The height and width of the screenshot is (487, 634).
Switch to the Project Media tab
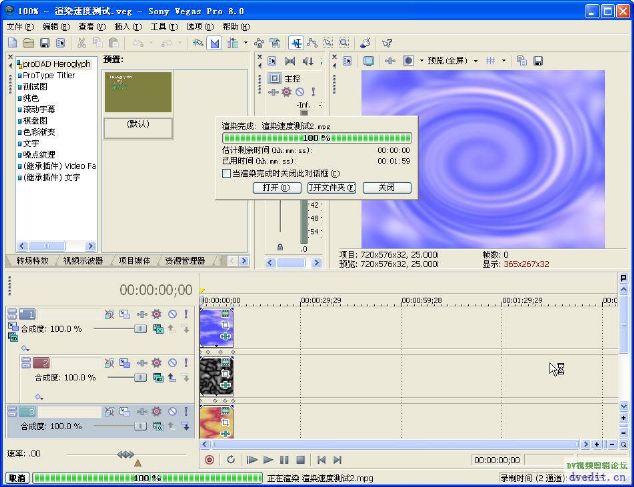click(134, 260)
